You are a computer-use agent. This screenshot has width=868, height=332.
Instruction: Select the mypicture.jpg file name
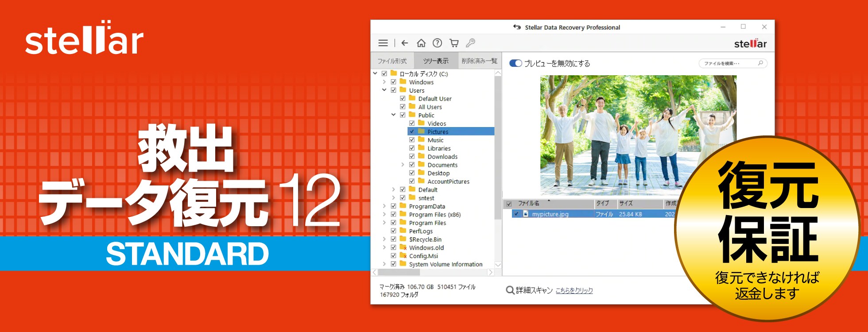tap(550, 214)
